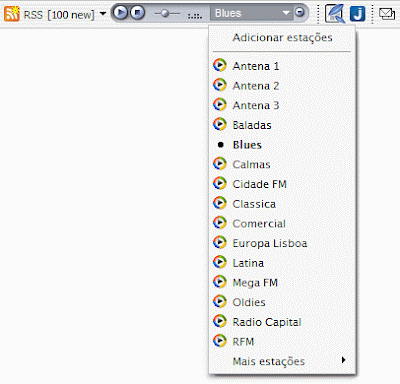Screen dimensions: 400x384
Task: Click the media icon beside Comercial
Action: 220,223
